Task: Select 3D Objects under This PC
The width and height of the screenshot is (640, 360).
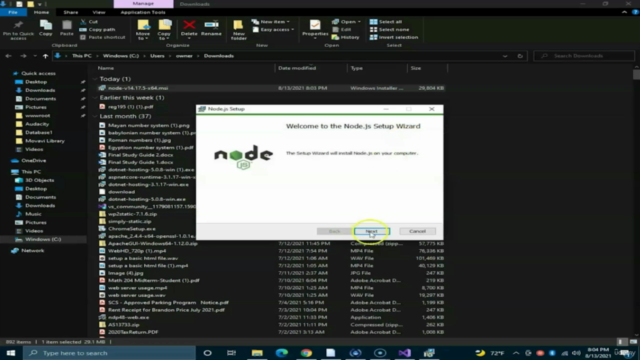Action: (40, 180)
